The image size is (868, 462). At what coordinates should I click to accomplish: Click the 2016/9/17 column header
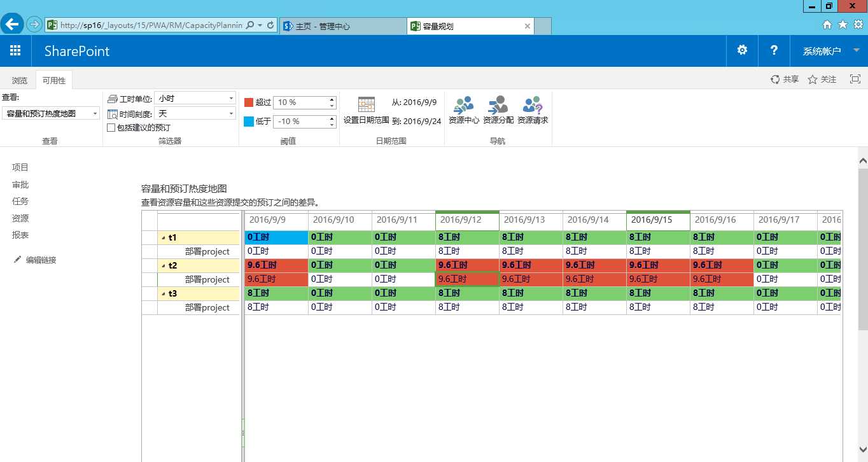pos(785,220)
